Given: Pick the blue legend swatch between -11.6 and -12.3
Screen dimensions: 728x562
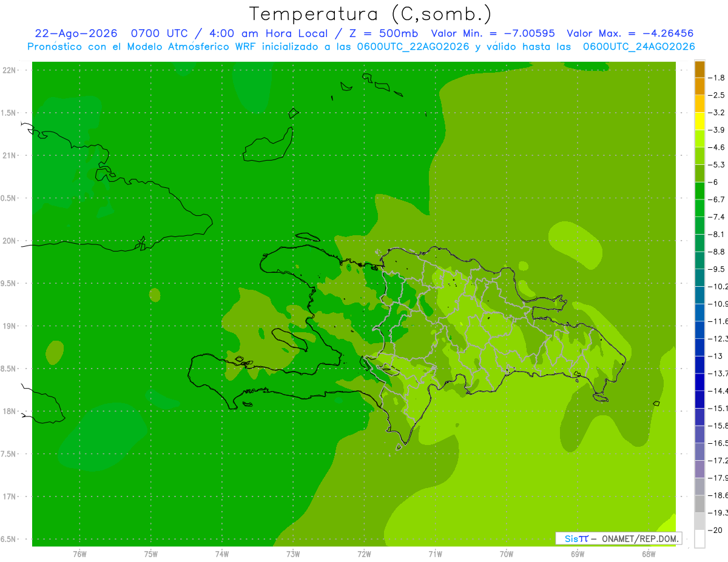Looking at the screenshot, I should 699,330.
